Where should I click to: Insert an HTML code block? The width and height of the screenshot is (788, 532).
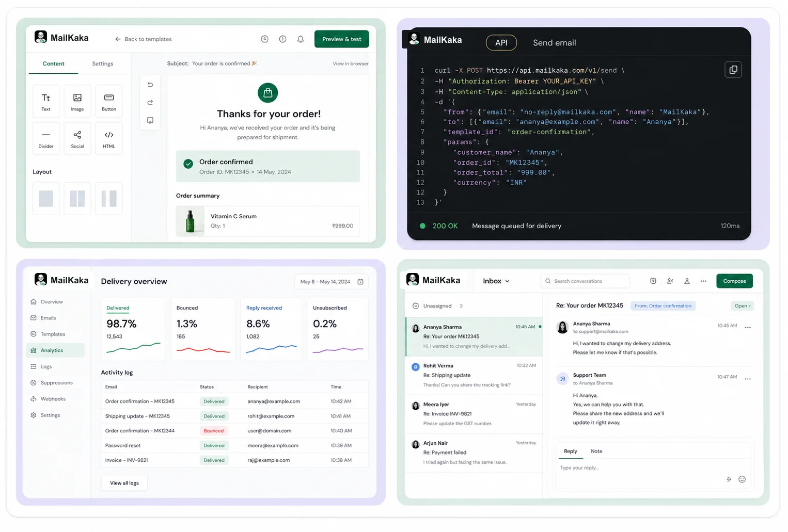pos(109,139)
